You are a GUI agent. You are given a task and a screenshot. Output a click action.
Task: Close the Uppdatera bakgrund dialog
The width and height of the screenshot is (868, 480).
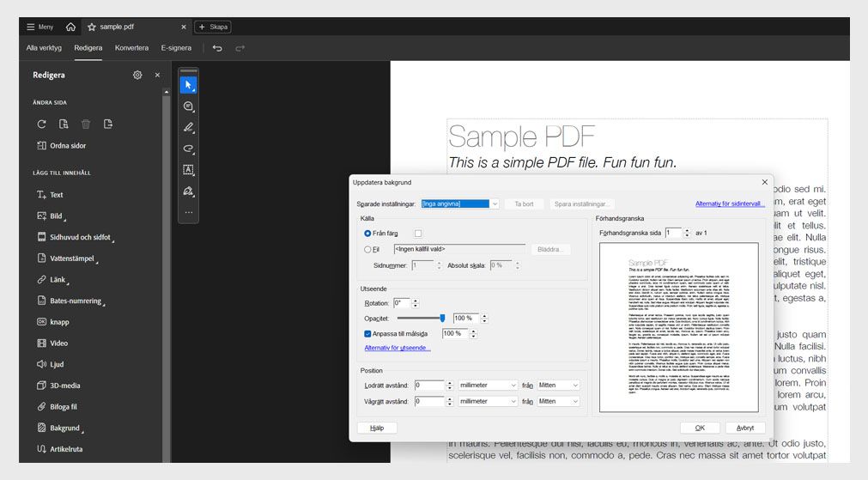(x=764, y=182)
